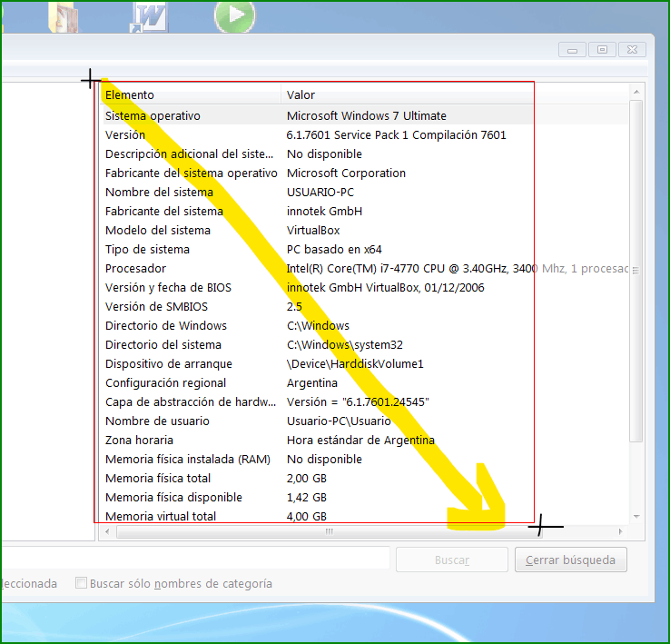This screenshot has width=670, height=644.
Task: Select the 'Modelo del sistema' row
Action: (364, 230)
